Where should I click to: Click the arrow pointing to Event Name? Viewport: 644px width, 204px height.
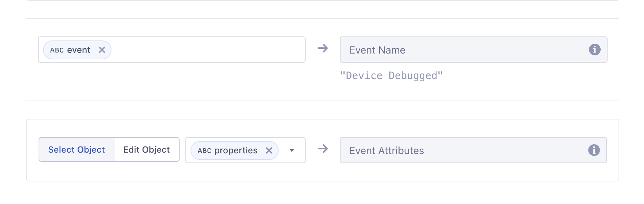[323, 48]
